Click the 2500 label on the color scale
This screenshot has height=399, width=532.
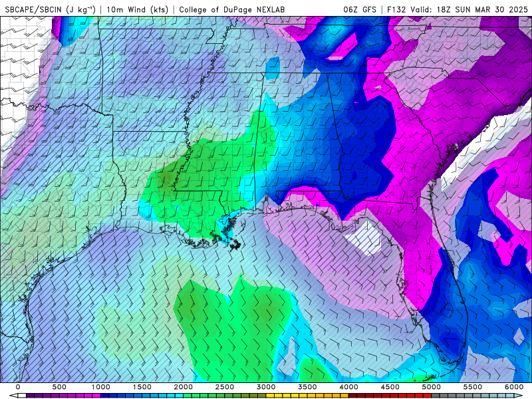click(225, 387)
